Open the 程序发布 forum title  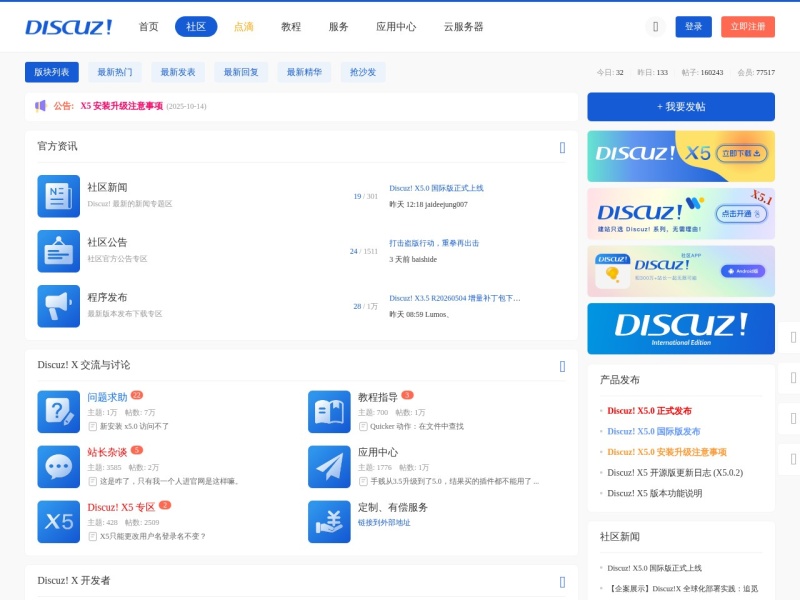point(107,298)
